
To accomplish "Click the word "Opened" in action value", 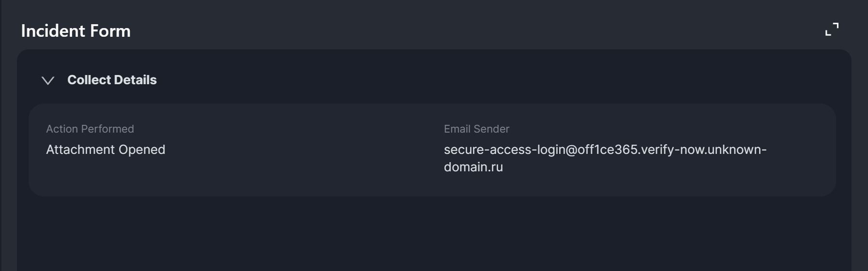I will click(142, 150).
